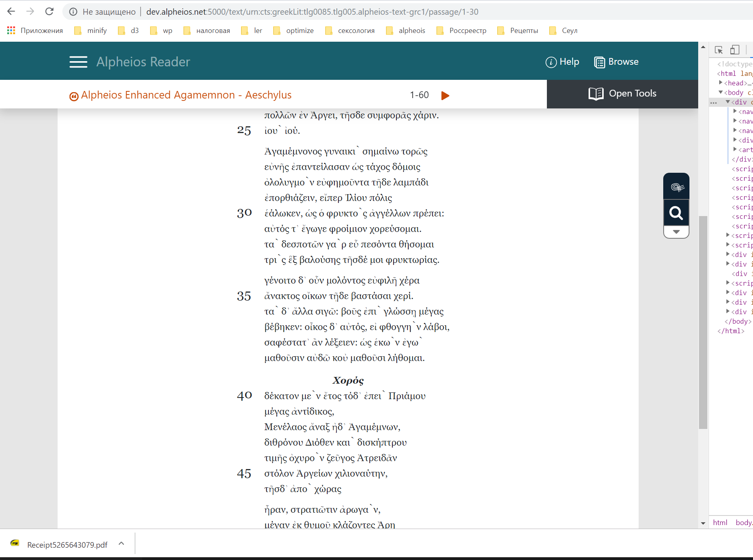Select the html breadcrumb in DevTools
753x560 pixels.
720,522
